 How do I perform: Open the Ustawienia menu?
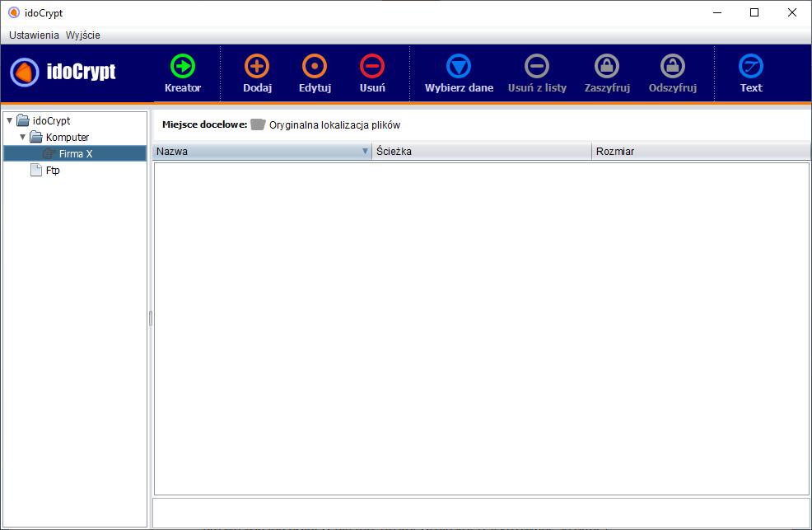point(34,35)
